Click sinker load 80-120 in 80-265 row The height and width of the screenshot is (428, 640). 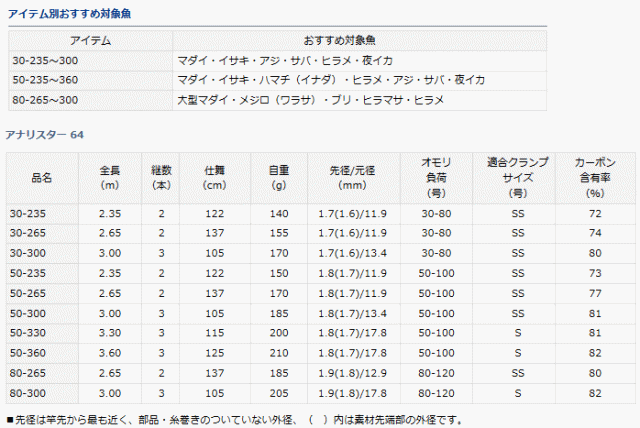coord(436,373)
